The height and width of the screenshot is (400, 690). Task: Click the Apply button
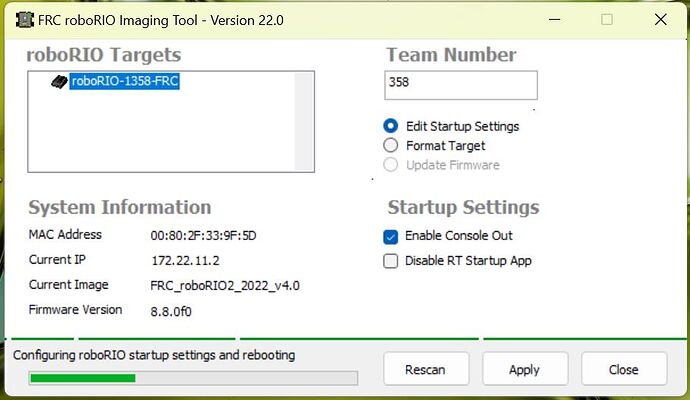525,369
